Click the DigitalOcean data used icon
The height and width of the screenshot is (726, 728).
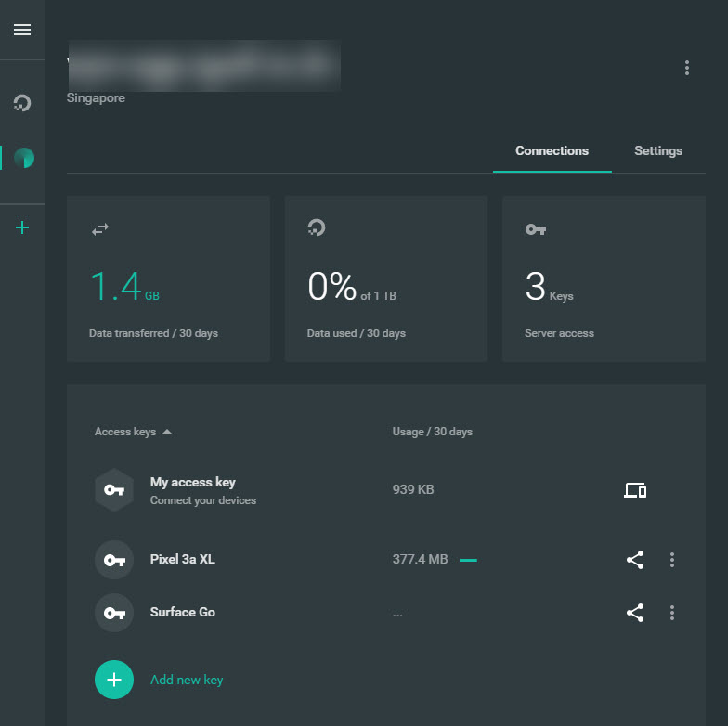click(317, 227)
